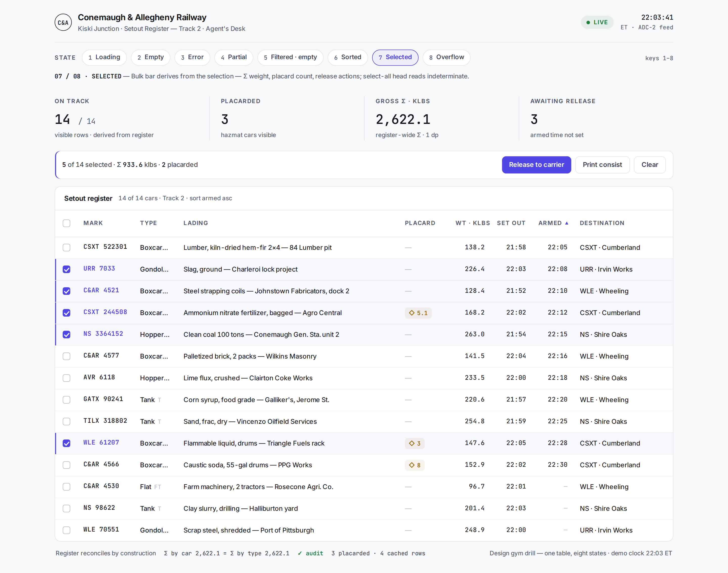
Task: Click the C&A railway logo badge
Action: 63,23
